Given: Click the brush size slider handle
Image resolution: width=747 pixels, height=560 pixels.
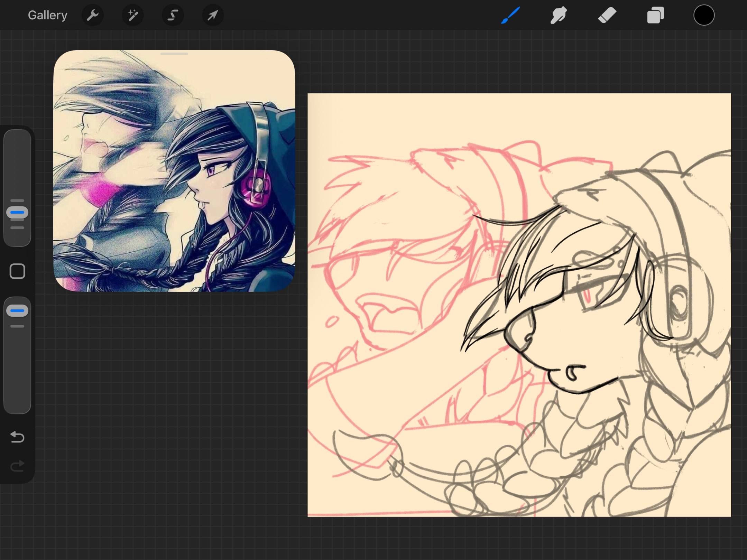Looking at the screenshot, I should [x=17, y=212].
